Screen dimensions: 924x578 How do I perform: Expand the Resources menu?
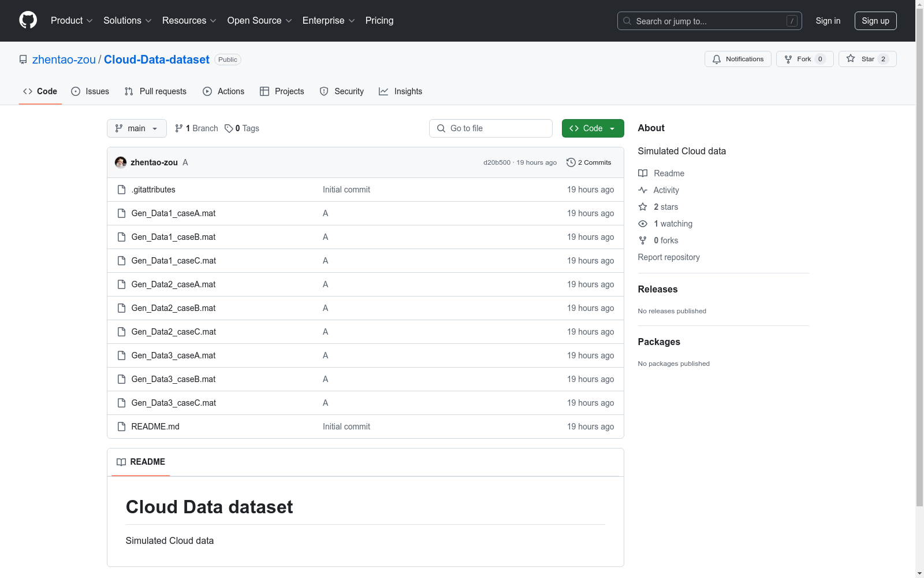click(x=189, y=20)
